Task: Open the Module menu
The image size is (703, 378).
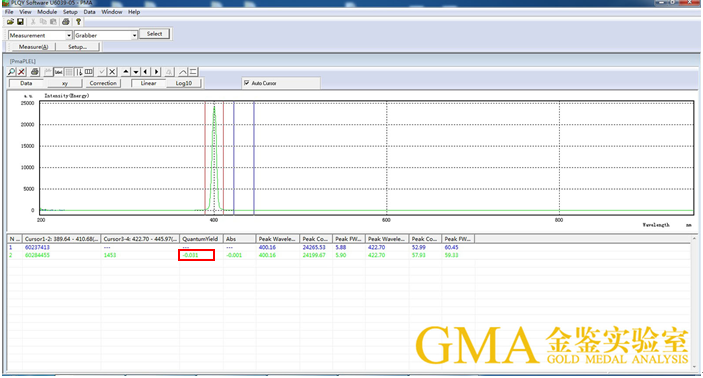Action: (x=47, y=12)
